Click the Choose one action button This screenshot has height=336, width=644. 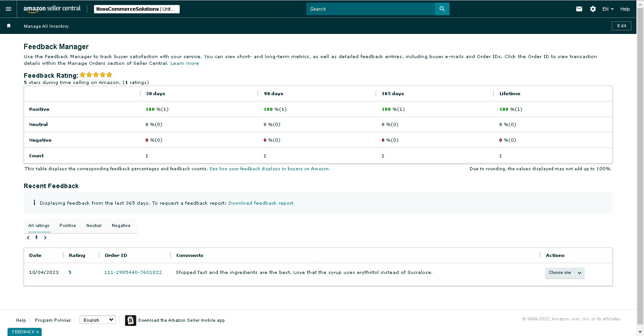pyautogui.click(x=559, y=273)
